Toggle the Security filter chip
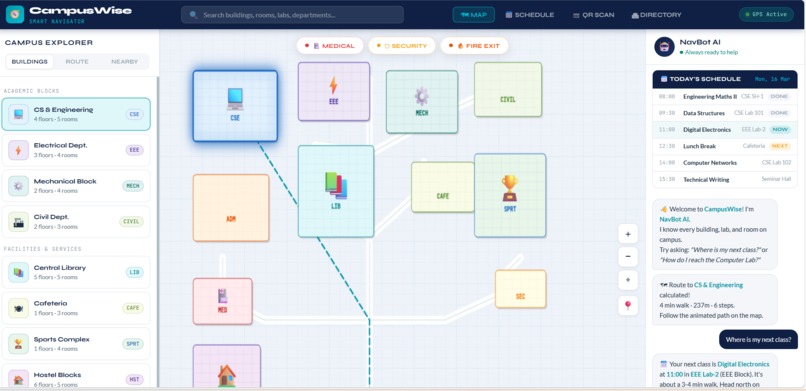Viewport: 806px width, 391px height. [401, 46]
